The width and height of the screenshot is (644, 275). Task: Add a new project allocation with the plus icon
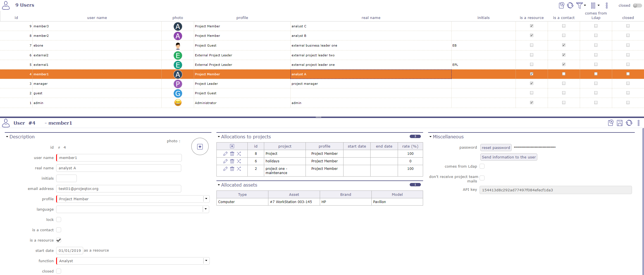pos(232,146)
